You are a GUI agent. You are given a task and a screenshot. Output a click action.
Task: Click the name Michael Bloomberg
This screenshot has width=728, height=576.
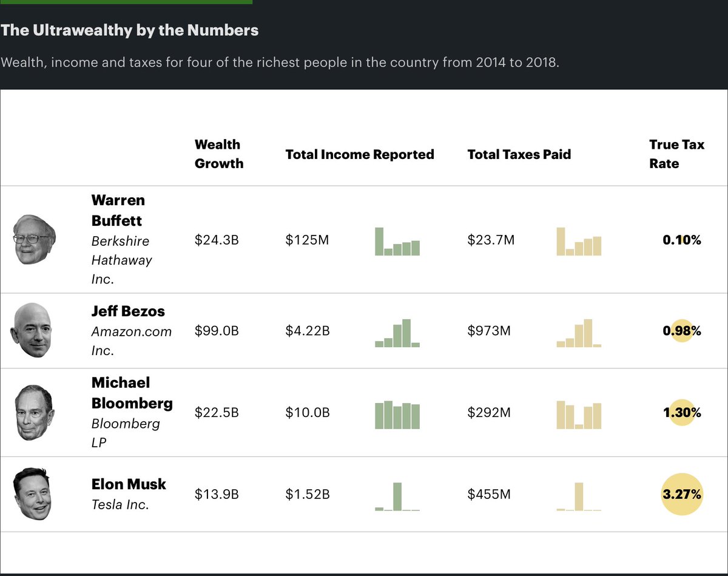click(132, 393)
